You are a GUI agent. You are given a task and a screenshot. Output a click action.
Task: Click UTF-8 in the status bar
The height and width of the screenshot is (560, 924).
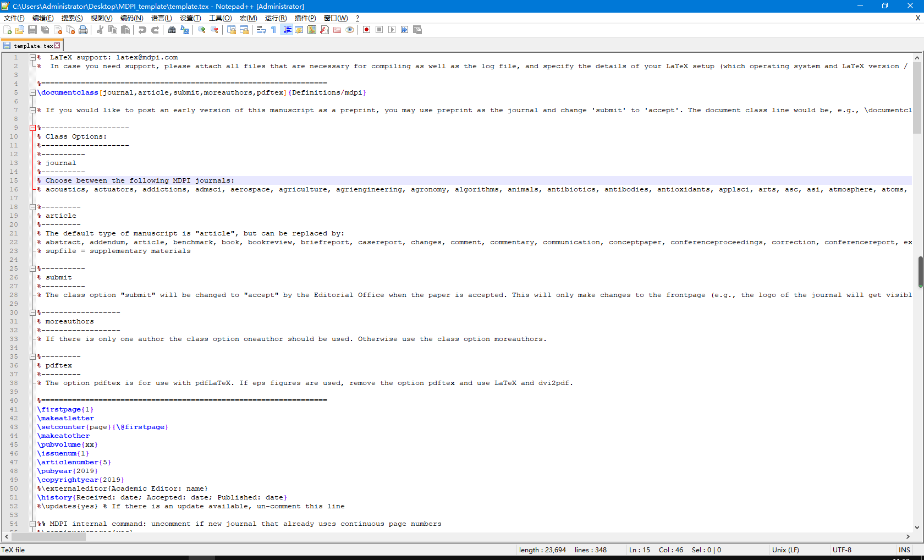coord(842,550)
